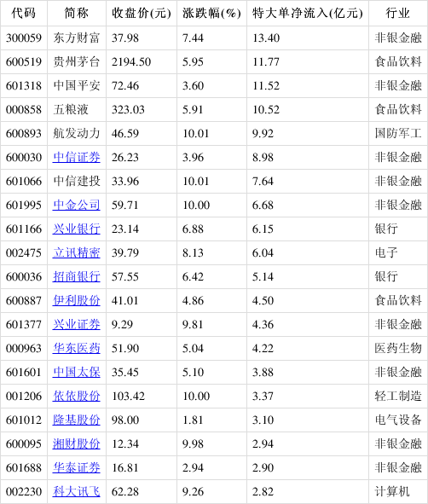
Task: Select closing price 62.28
Action: (x=125, y=491)
